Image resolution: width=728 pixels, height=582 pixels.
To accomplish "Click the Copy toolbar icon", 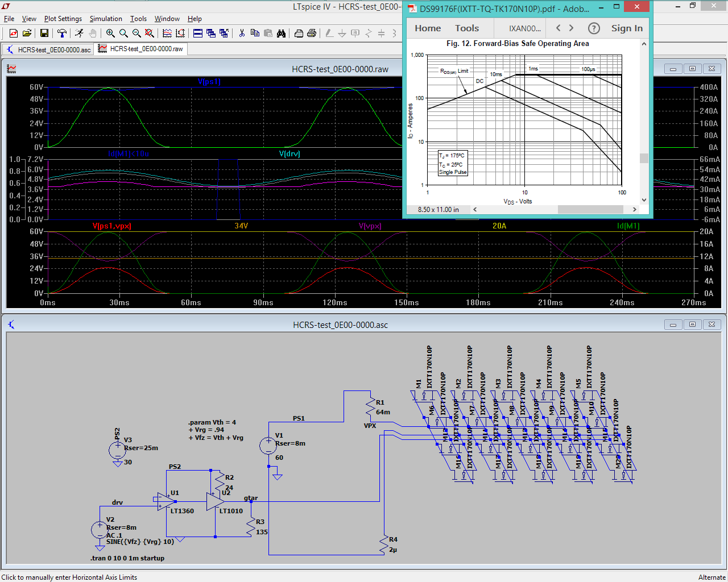I will coord(255,34).
